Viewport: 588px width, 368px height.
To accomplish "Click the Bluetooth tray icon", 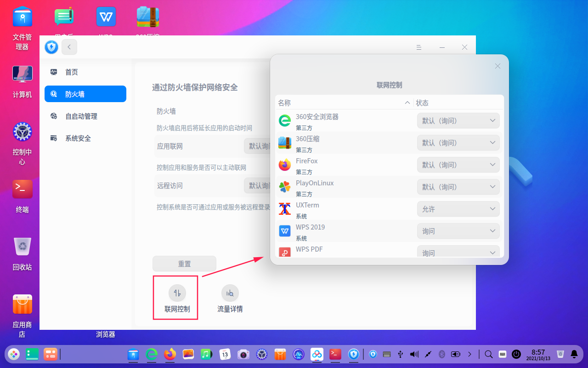I will pyautogui.click(x=442, y=354).
